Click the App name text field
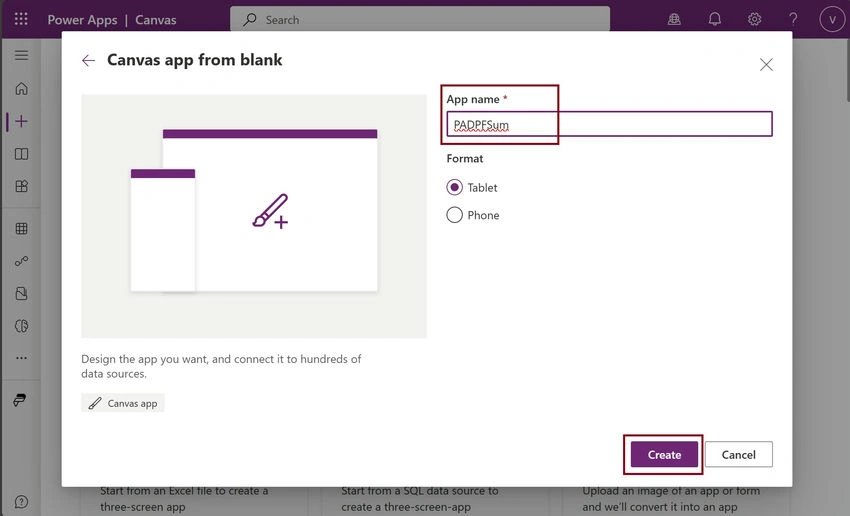The height and width of the screenshot is (516, 850). pyautogui.click(x=609, y=124)
